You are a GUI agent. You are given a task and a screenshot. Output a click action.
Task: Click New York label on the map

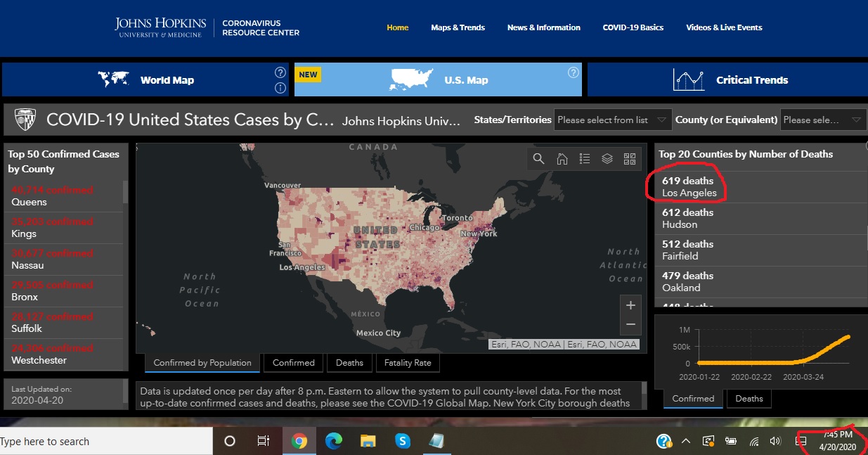point(479,233)
